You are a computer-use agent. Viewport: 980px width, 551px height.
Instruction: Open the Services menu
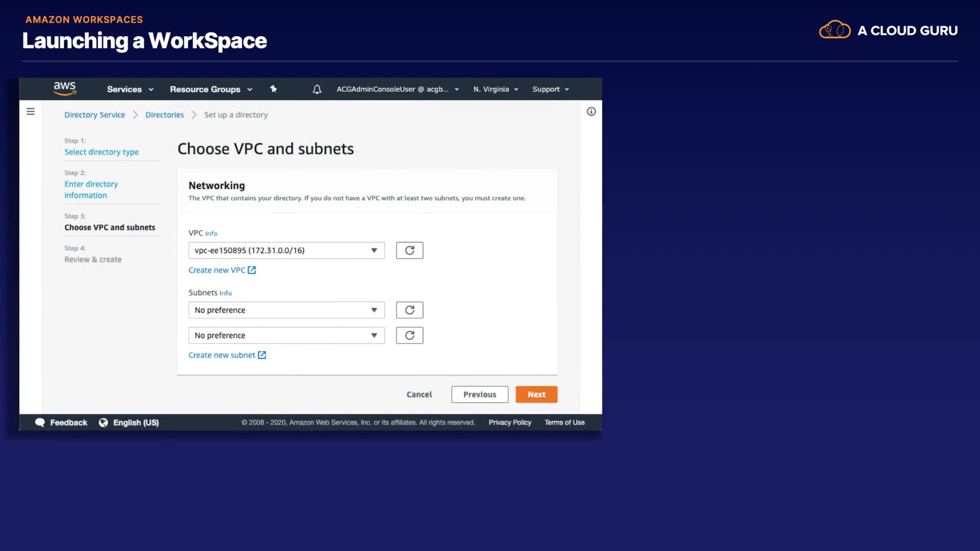(x=130, y=89)
